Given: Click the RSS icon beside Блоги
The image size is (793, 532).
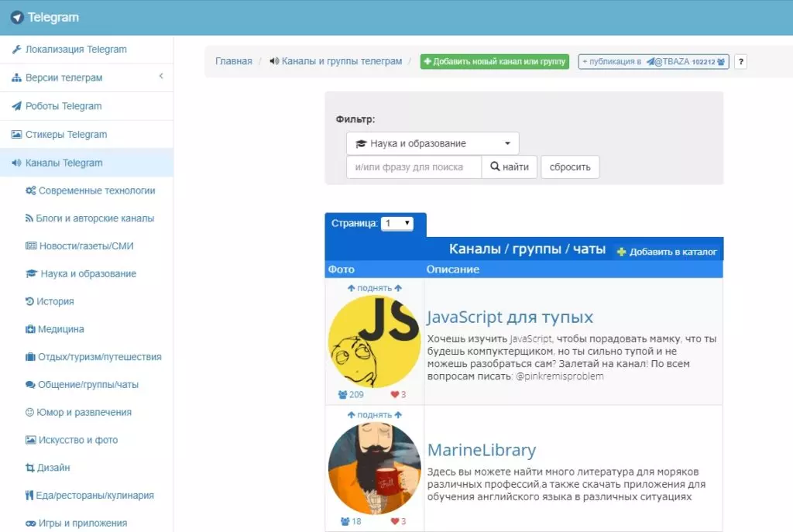Looking at the screenshot, I should click(29, 218).
